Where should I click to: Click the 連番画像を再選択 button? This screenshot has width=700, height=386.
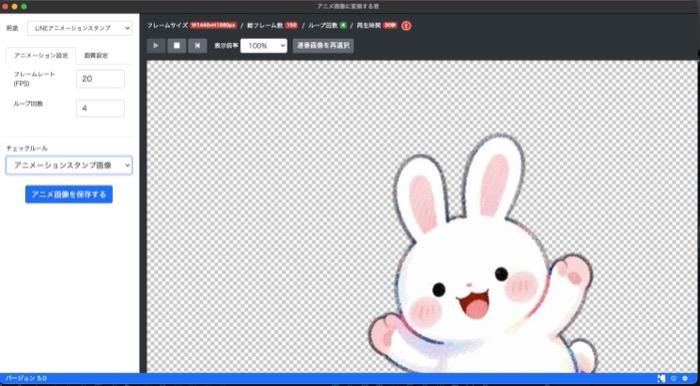point(323,46)
